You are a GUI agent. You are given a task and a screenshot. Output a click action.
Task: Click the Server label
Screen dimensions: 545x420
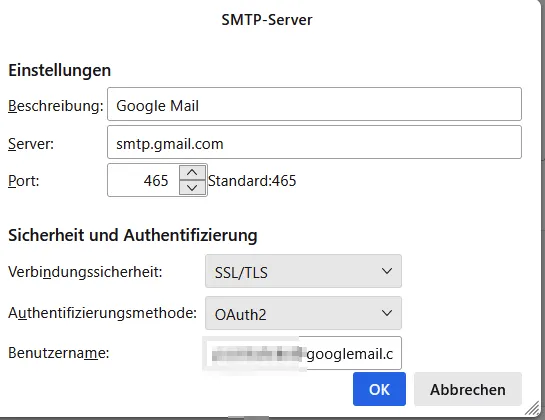(x=31, y=144)
